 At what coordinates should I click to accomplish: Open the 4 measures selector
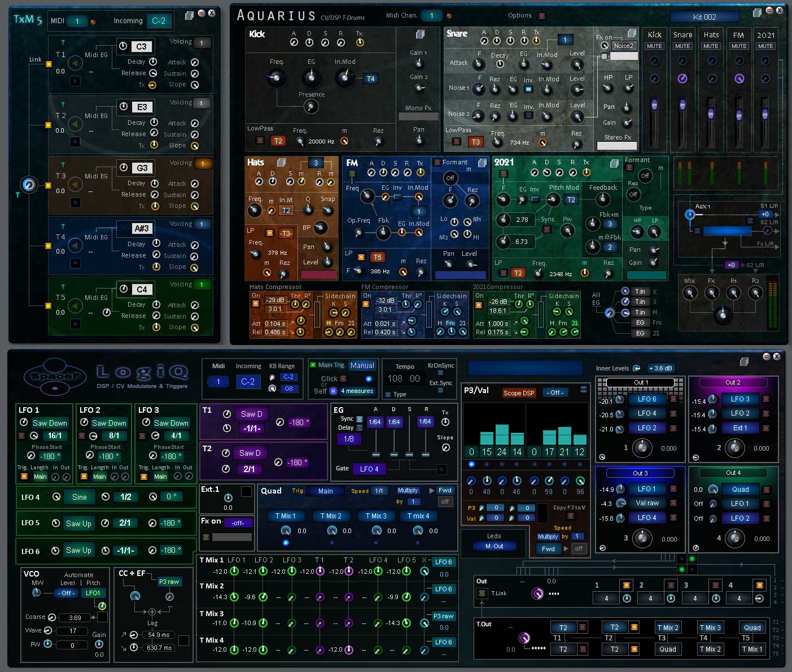357,391
